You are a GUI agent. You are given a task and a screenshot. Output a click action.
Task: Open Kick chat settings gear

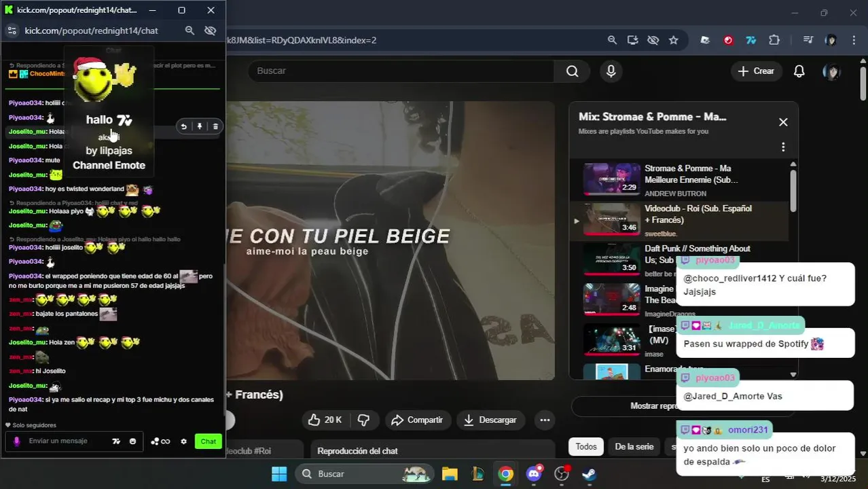183,441
